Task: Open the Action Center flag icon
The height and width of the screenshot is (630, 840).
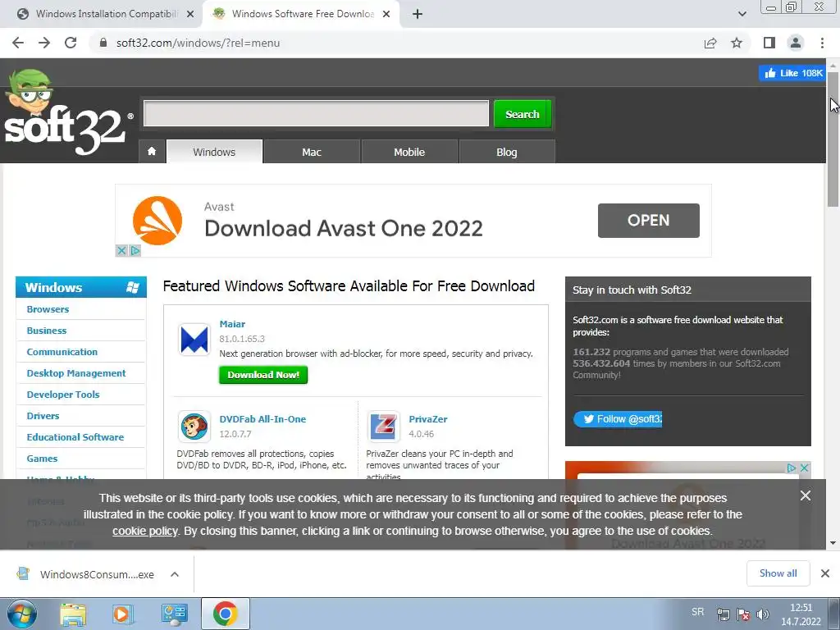Action: point(743,614)
